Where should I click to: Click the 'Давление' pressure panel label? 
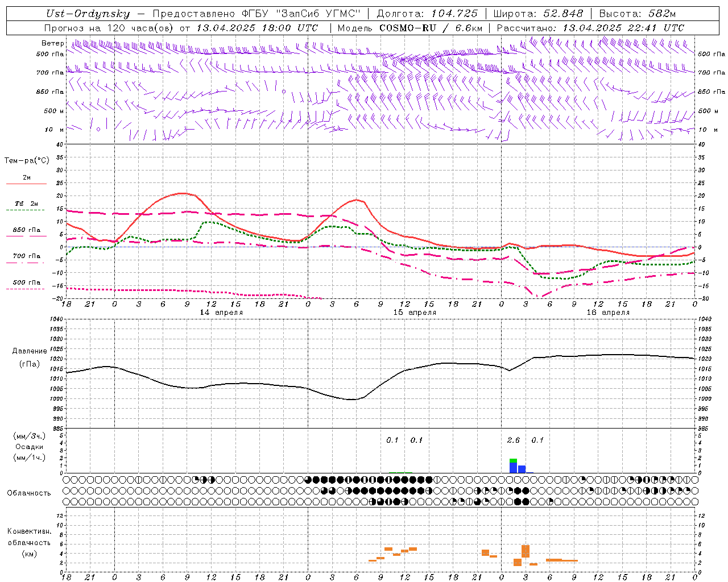30,351
